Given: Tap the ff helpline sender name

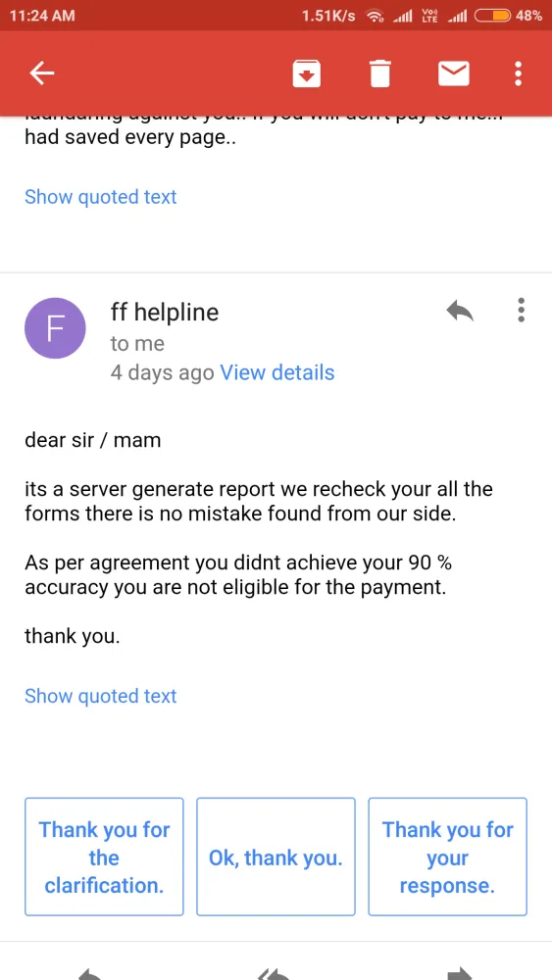Looking at the screenshot, I should coord(165,312).
